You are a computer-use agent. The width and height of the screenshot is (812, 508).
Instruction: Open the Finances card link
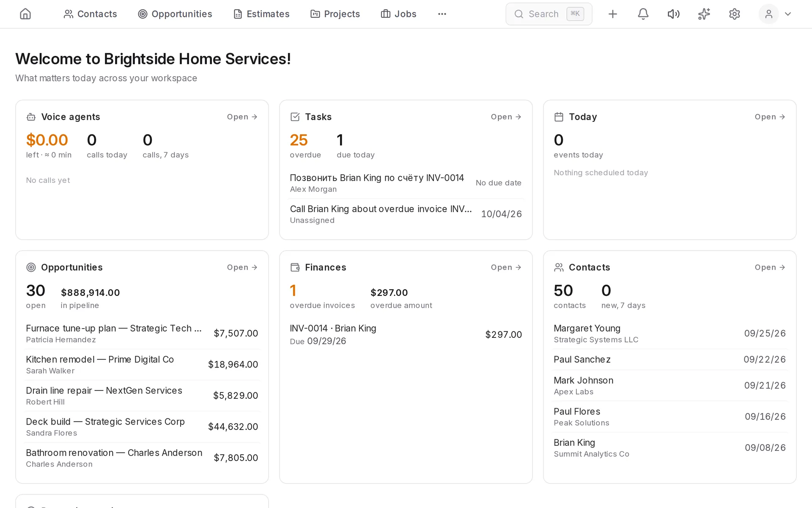[506, 267]
